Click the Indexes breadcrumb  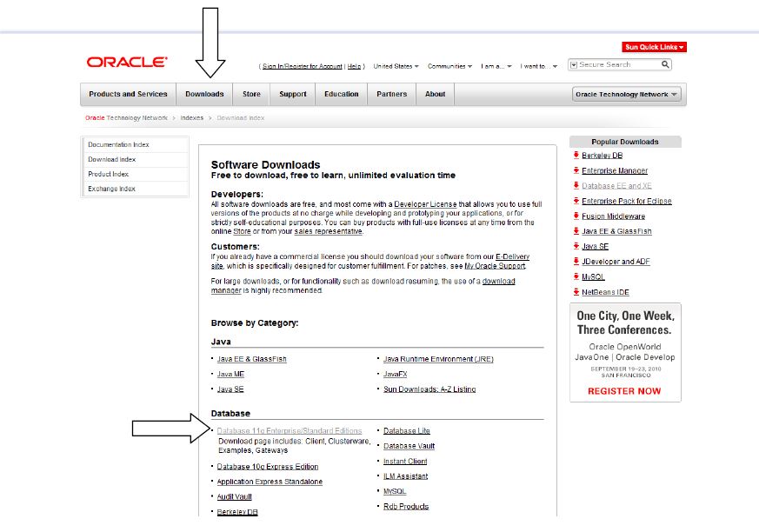click(x=191, y=117)
